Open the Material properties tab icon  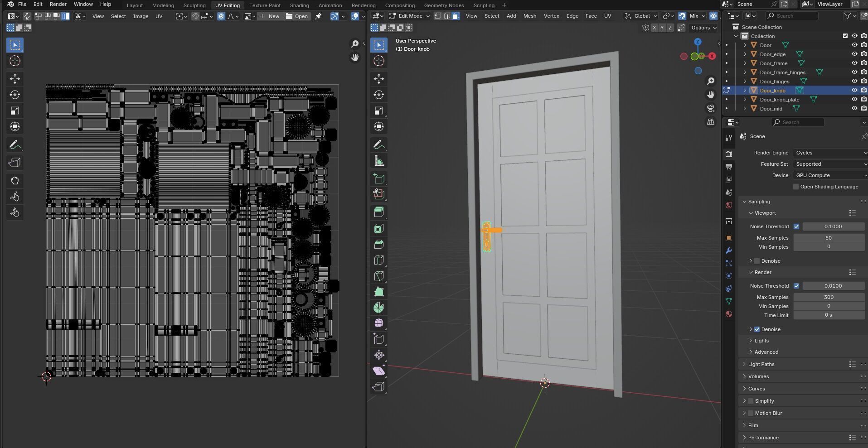[x=729, y=314]
